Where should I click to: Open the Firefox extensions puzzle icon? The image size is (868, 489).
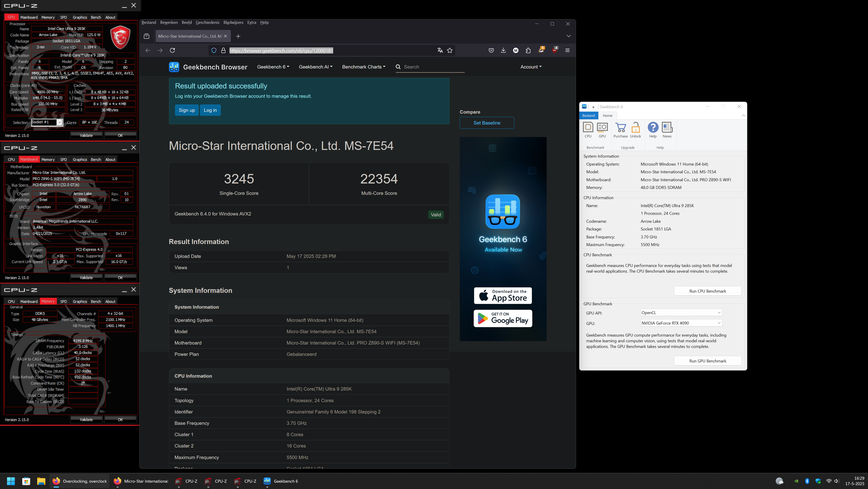coord(528,51)
